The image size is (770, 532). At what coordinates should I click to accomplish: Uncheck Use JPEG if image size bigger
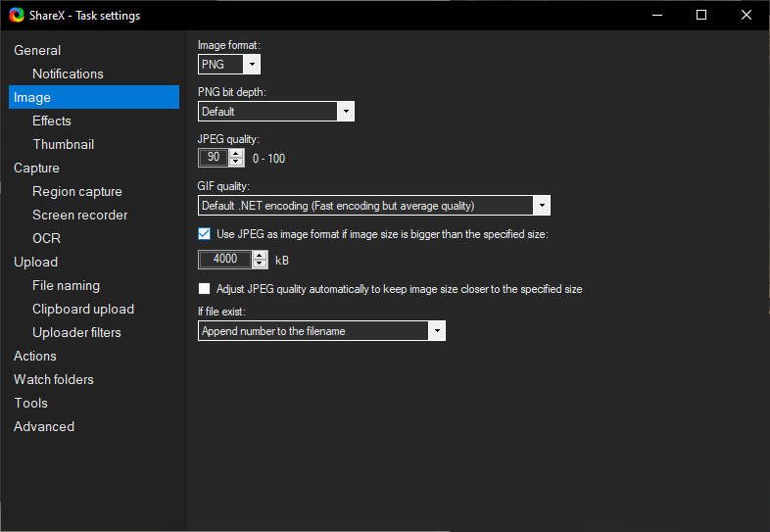coord(205,234)
